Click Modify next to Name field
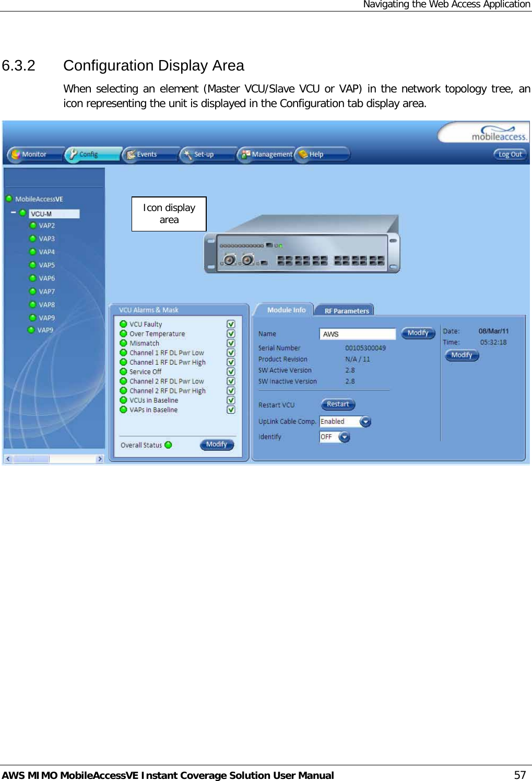The height and width of the screenshot is (781, 532). pyautogui.click(x=418, y=333)
